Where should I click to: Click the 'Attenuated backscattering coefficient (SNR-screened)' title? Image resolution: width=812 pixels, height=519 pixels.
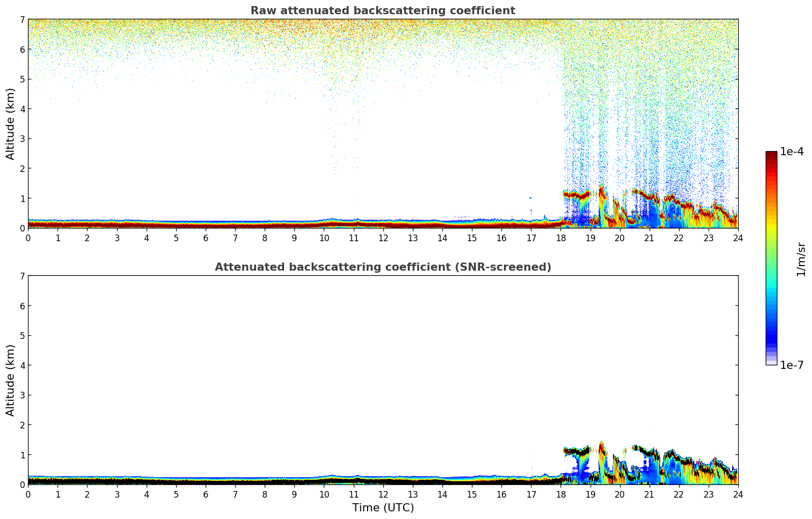point(383,267)
